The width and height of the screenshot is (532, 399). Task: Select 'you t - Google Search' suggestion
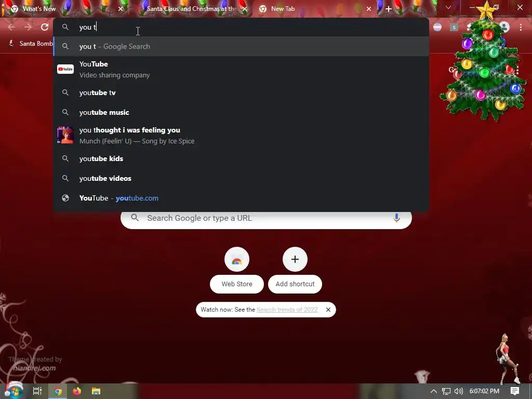[241, 46]
